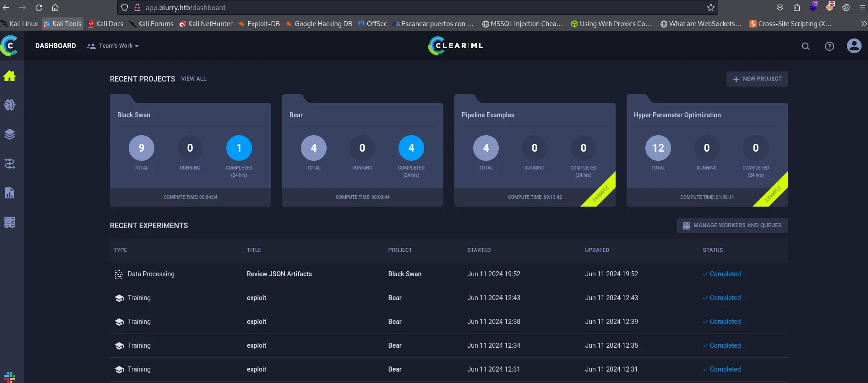Open the user profile avatar icon
The height and width of the screenshot is (383, 868).
point(854,46)
